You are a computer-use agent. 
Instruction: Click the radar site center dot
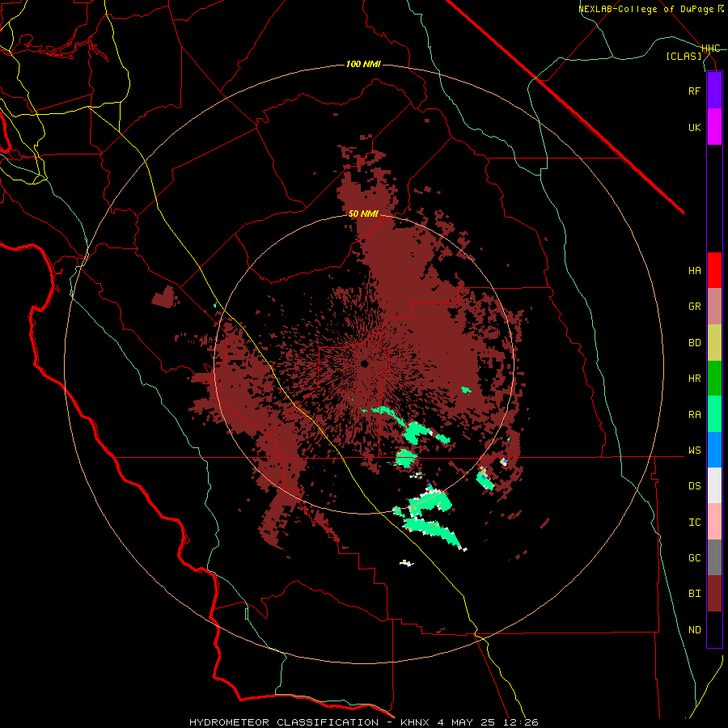coord(365,364)
